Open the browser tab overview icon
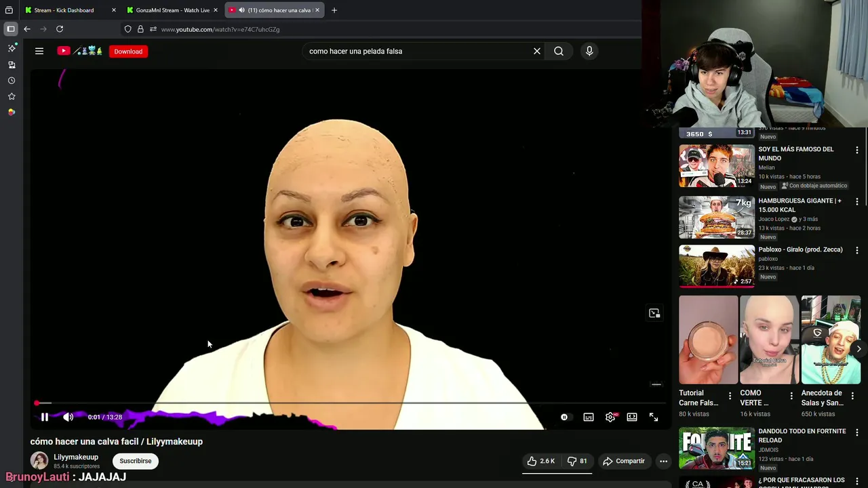This screenshot has height=488, width=868. click(x=9, y=10)
